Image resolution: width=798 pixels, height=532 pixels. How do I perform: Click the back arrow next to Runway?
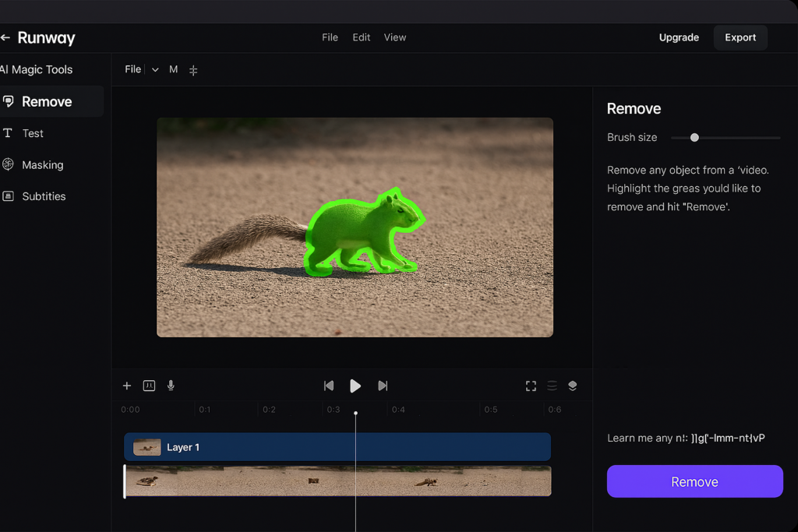5,37
